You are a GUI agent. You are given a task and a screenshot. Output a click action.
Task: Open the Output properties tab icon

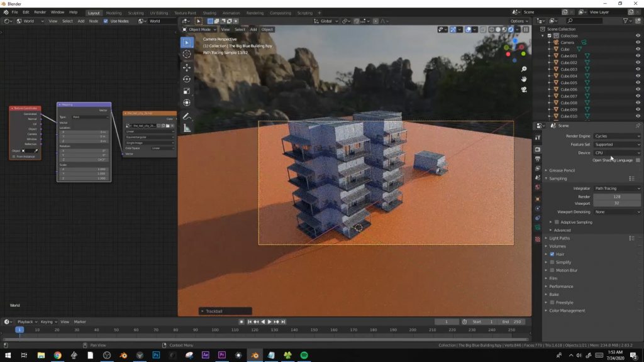538,159
